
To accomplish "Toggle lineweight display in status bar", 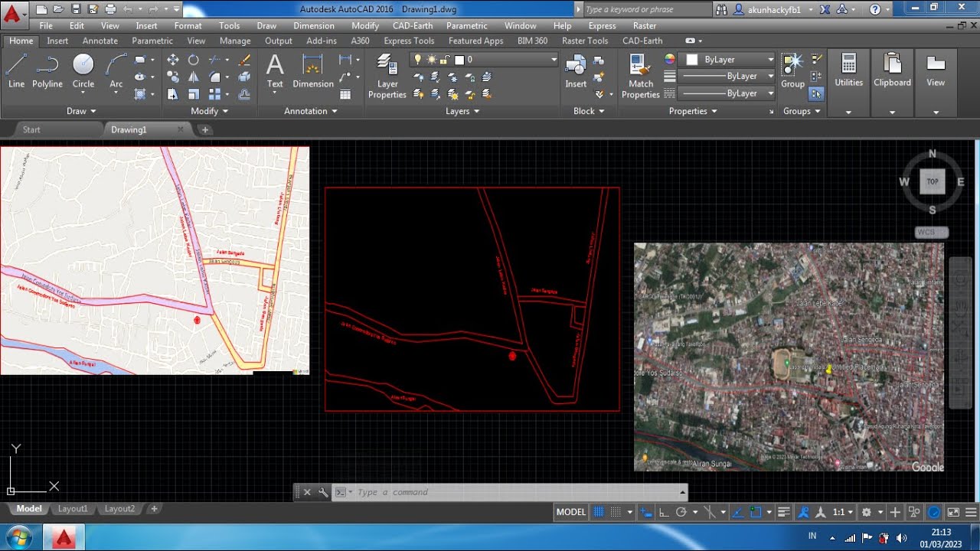I will (783, 512).
